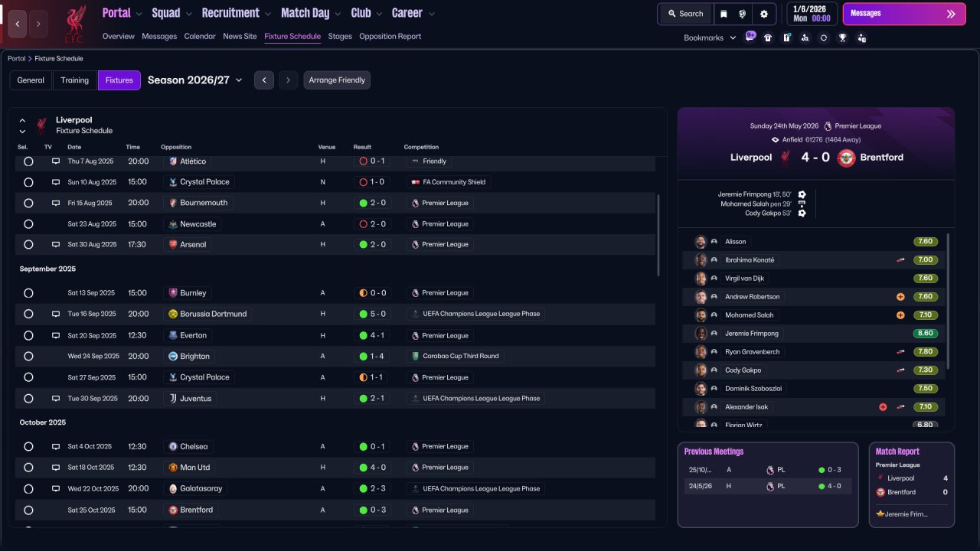This screenshot has height=551, width=980.
Task: Select the Everton fixture radio button
Action: click(x=28, y=336)
